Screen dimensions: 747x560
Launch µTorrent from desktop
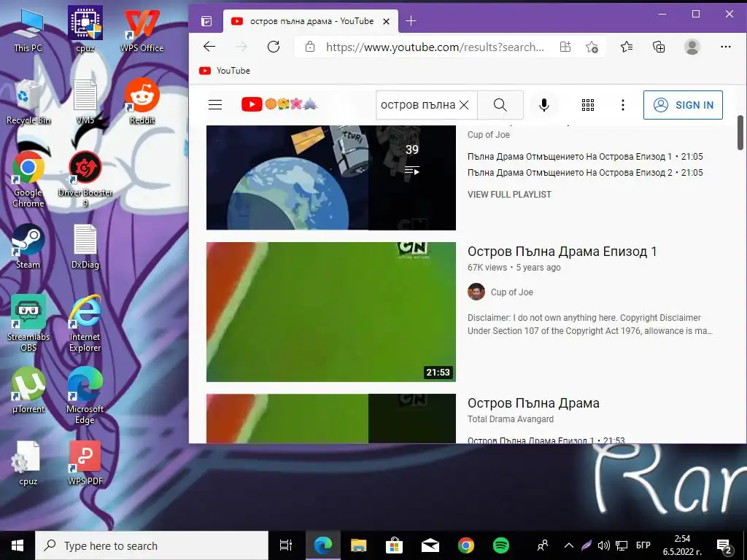28,391
